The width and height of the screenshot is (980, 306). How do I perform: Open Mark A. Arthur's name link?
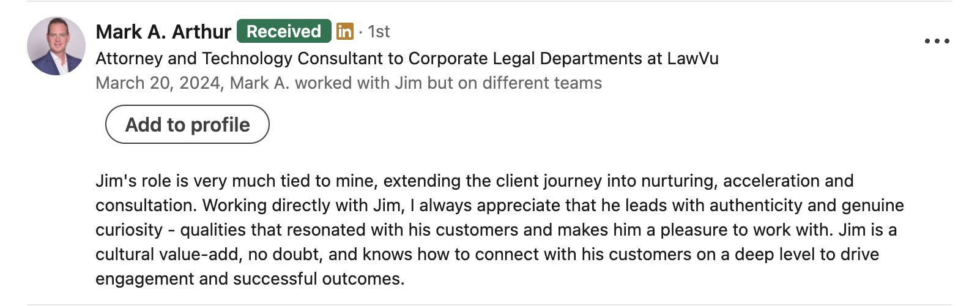pos(163,32)
